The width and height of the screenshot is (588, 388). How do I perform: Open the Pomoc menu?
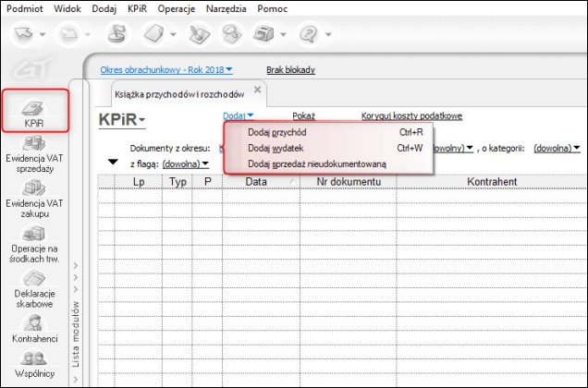(272, 8)
